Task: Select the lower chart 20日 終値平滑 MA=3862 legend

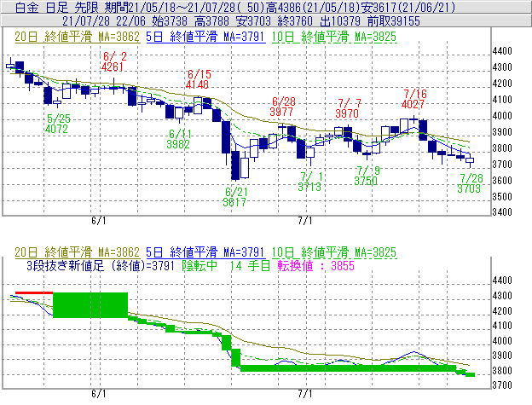Action: pyautogui.click(x=77, y=252)
